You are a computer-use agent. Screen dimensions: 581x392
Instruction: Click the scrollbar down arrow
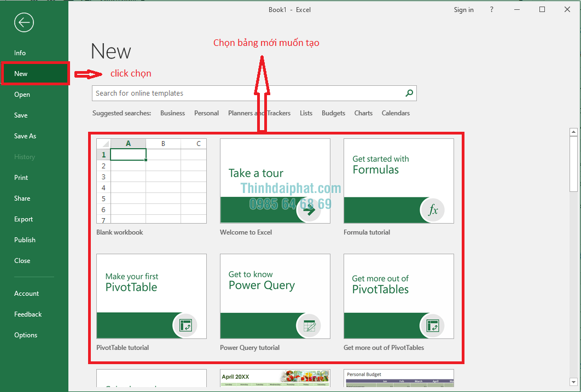(573, 382)
